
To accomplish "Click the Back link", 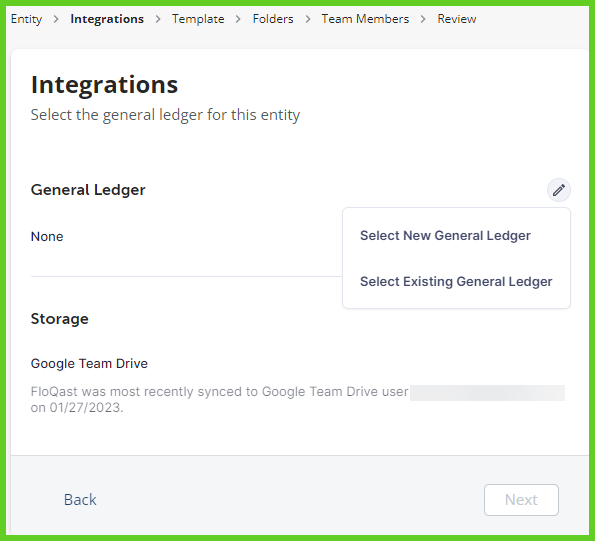I will point(80,500).
